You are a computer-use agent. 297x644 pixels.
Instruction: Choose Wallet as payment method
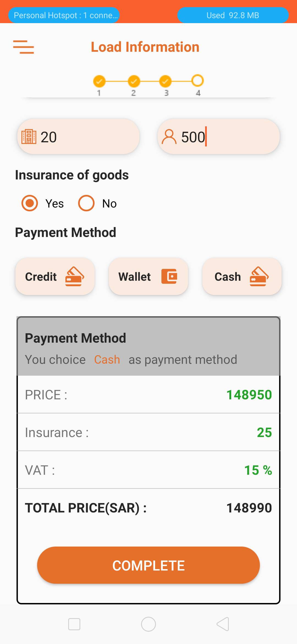(148, 276)
